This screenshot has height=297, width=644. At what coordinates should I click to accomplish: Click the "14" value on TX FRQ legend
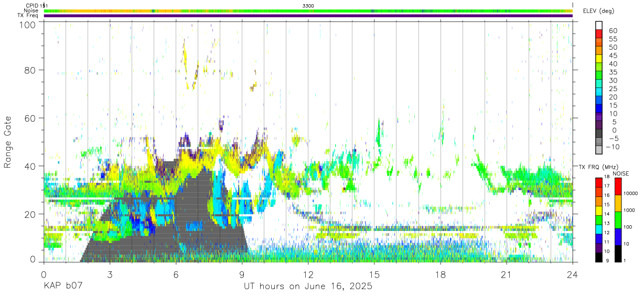click(607, 214)
